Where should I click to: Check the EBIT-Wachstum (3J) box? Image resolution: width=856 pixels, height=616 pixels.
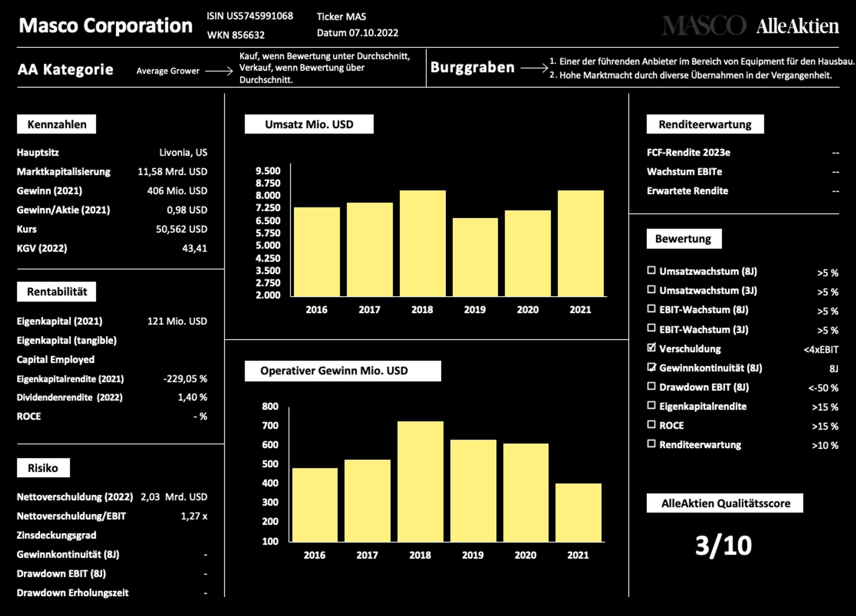651,328
